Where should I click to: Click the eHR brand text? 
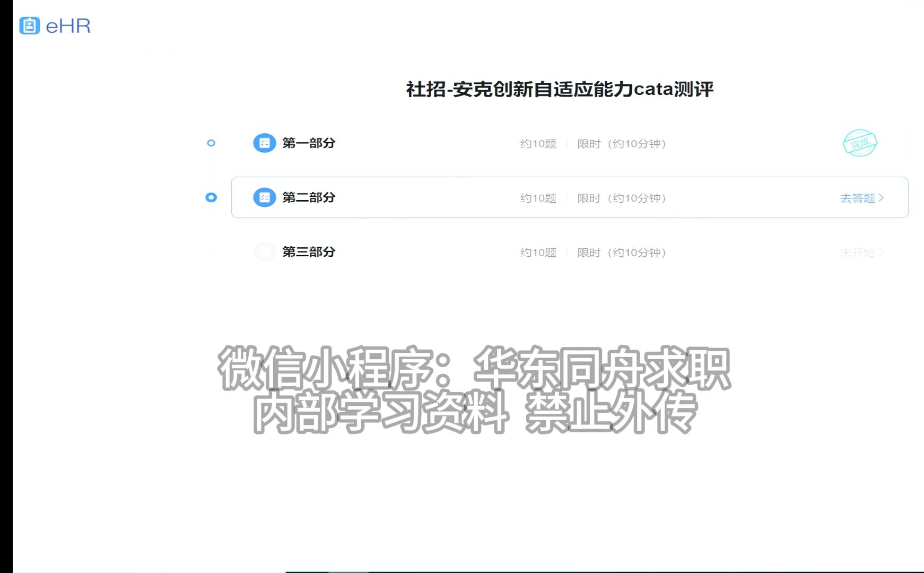click(68, 26)
